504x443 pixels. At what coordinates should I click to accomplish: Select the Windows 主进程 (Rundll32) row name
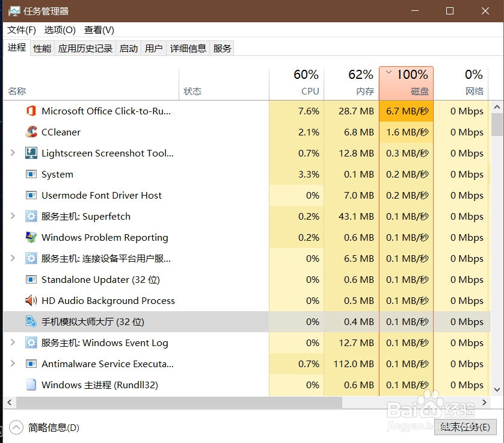(100, 385)
